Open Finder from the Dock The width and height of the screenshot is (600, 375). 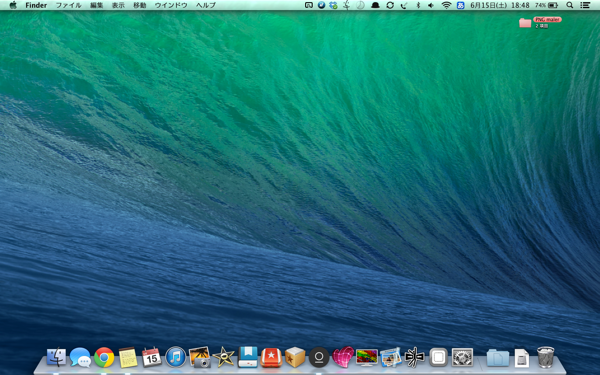coord(56,357)
